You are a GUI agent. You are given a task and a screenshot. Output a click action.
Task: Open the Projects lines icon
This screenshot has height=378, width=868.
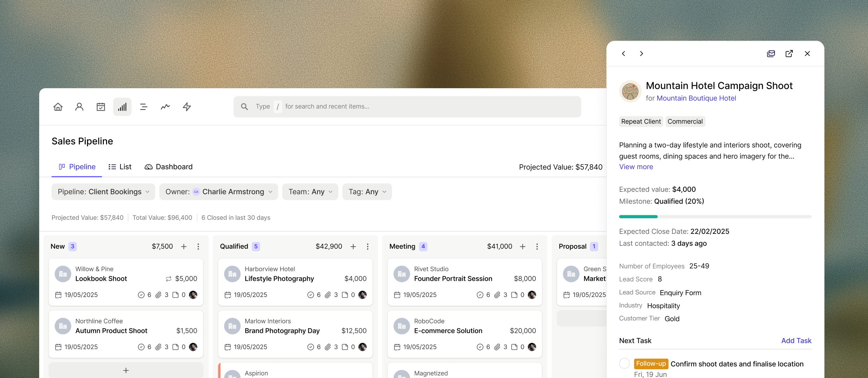tap(143, 107)
